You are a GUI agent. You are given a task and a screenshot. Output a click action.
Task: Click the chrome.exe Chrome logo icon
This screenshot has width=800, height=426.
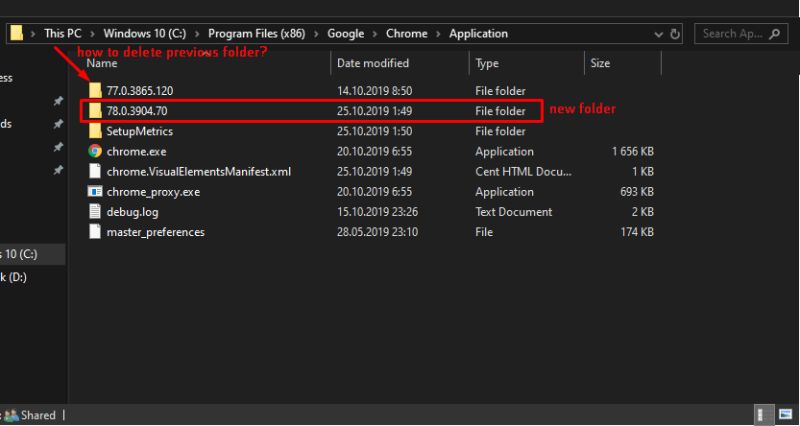click(x=95, y=151)
